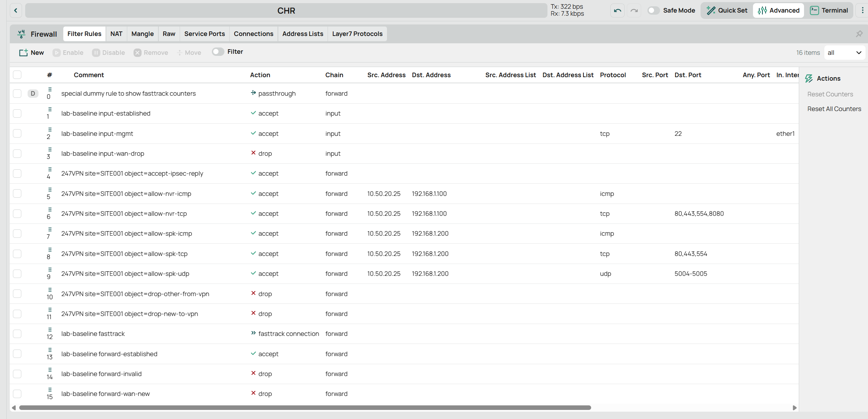Screen dimensions: 868x419
Task: Open the Filter Rules tab
Action: click(x=84, y=34)
